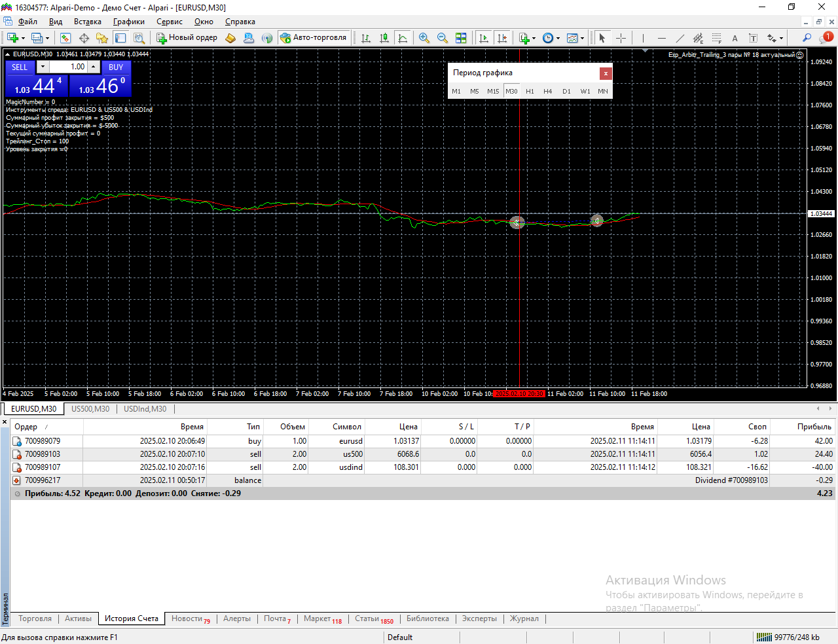Click the zoom in chart magnifier icon

[424, 38]
